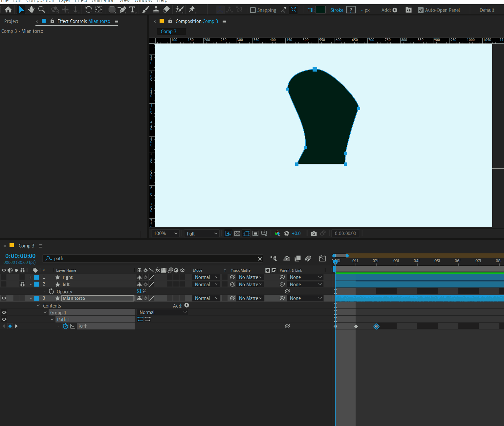
Task: Hide the Mian torso layer
Action: click(4, 298)
